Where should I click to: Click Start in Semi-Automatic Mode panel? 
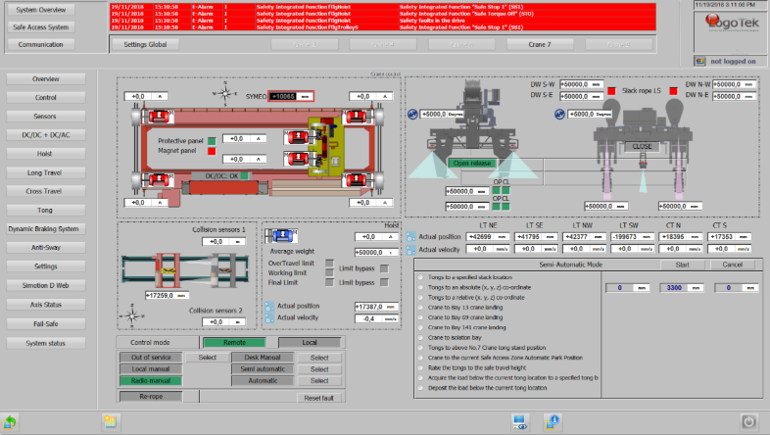pos(683,265)
